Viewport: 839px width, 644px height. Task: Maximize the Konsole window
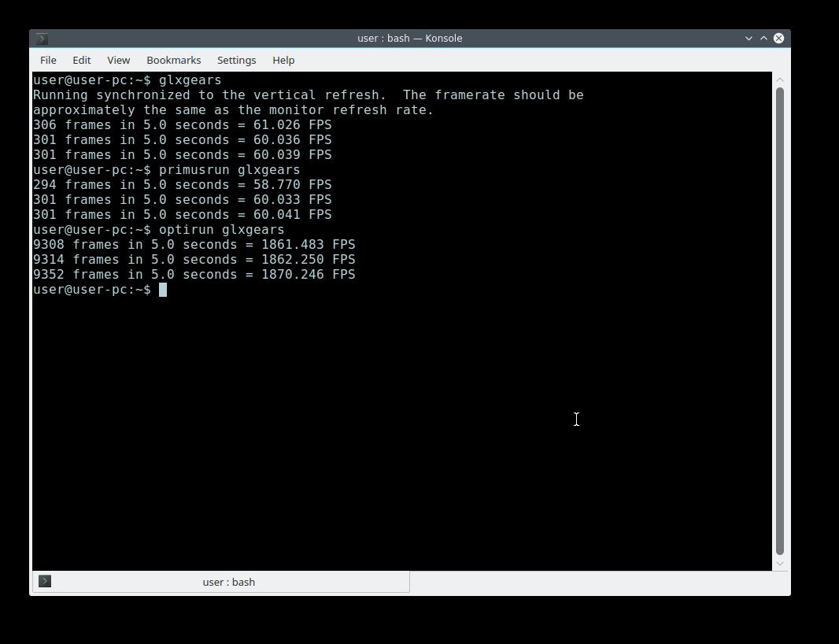(x=763, y=38)
